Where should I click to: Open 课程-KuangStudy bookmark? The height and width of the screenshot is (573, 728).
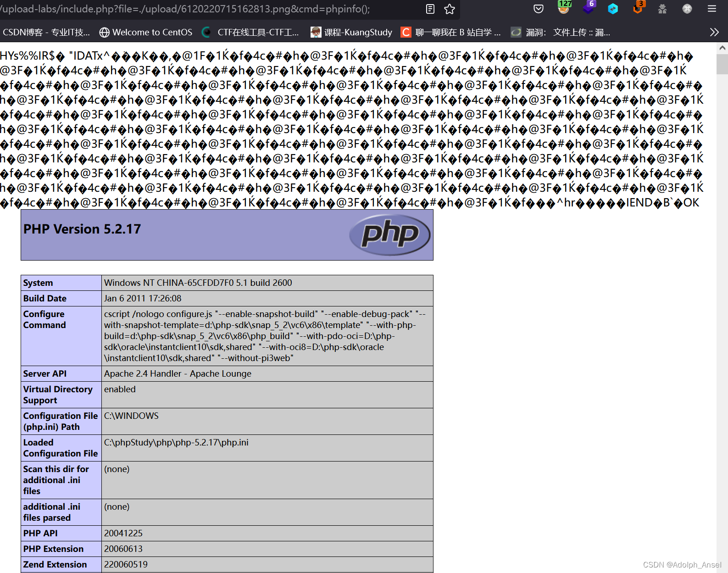click(x=351, y=32)
